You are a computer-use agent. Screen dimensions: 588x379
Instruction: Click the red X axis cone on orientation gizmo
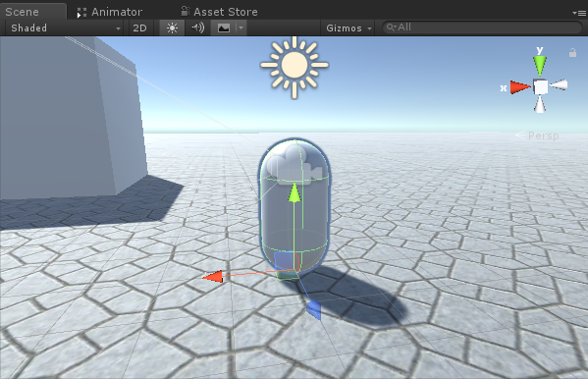[x=520, y=87]
